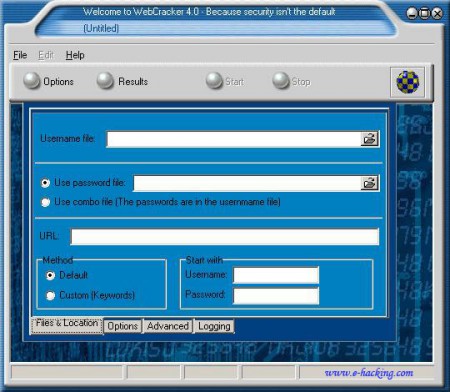Screen dimensions: 450x392
Task: Open the Help menu
Action: (75, 55)
